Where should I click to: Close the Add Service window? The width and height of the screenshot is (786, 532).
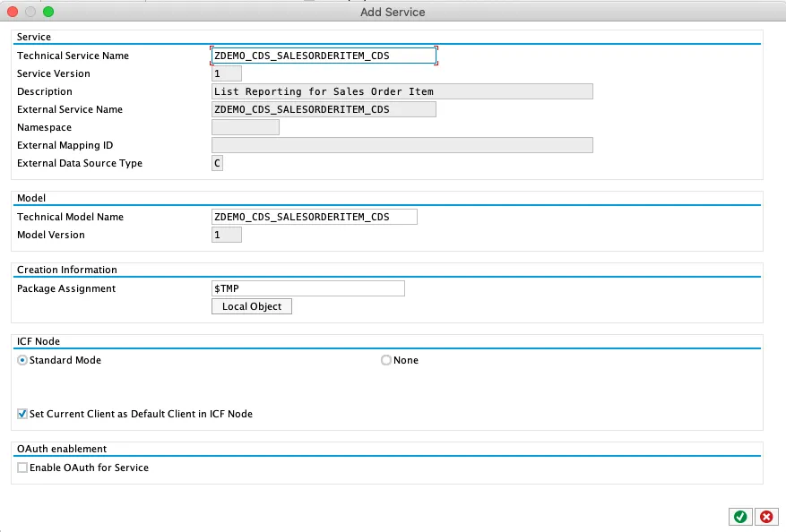(x=13, y=12)
